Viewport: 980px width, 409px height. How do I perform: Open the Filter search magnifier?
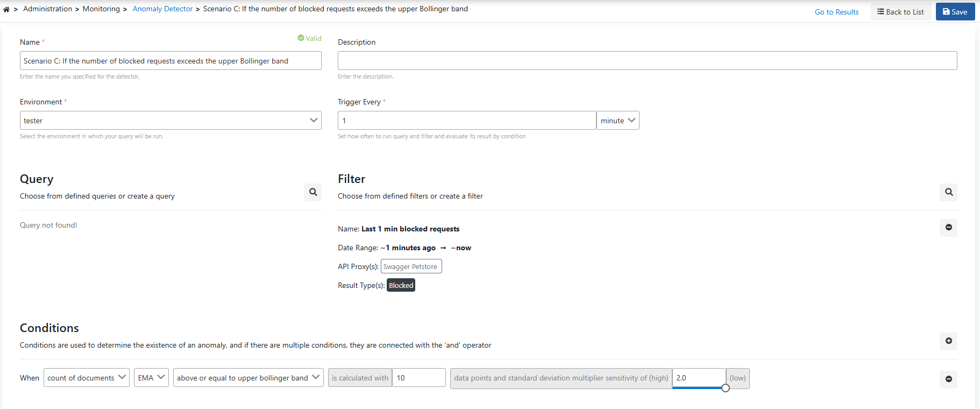(x=948, y=192)
